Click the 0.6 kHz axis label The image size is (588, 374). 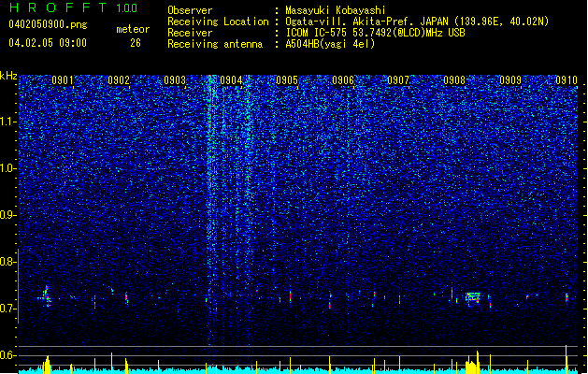[7, 355]
